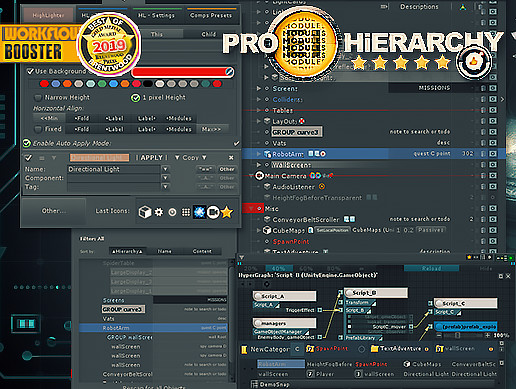
Task: Toggle visibility eye on Colliders row
Action: [x=493, y=99]
